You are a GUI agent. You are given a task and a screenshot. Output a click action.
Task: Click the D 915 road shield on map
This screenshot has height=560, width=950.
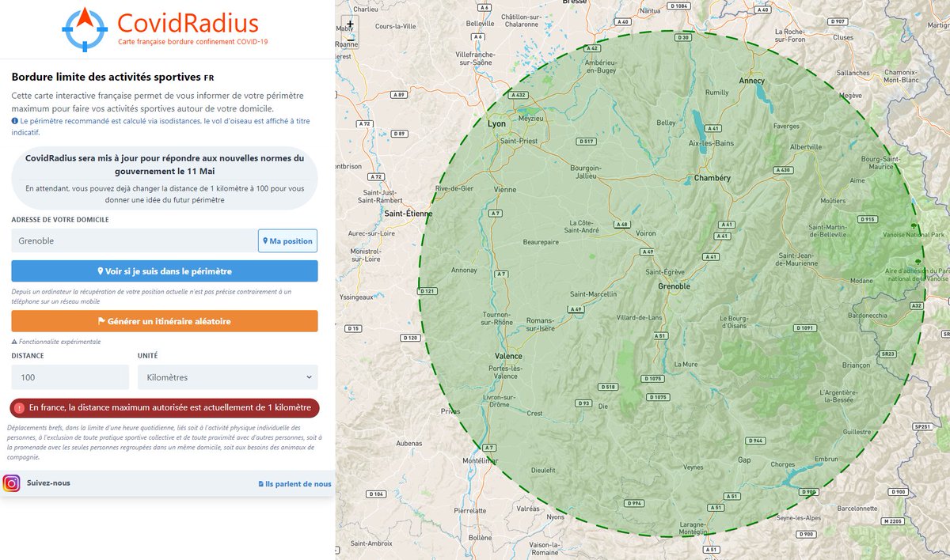coord(867,219)
